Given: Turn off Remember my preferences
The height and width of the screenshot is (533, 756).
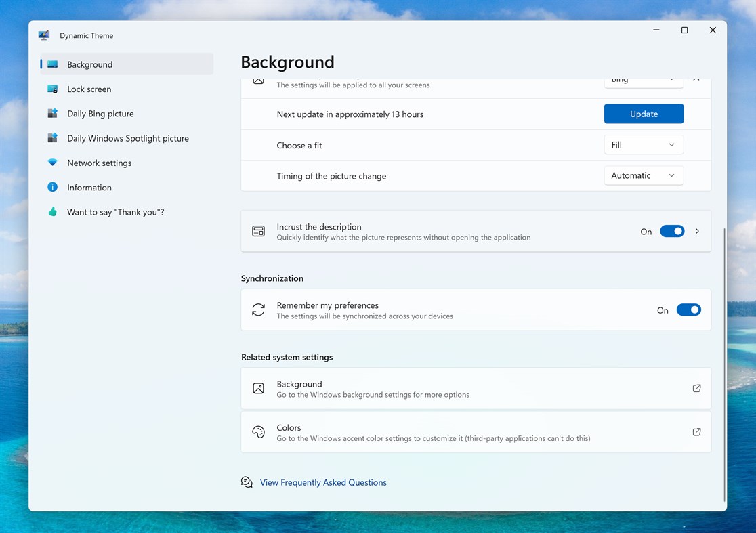Looking at the screenshot, I should [689, 310].
